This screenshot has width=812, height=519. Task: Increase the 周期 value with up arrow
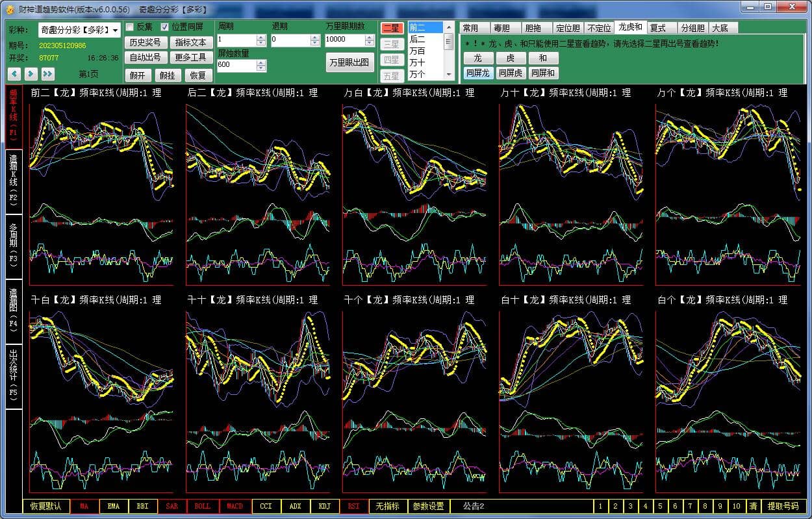click(261, 37)
